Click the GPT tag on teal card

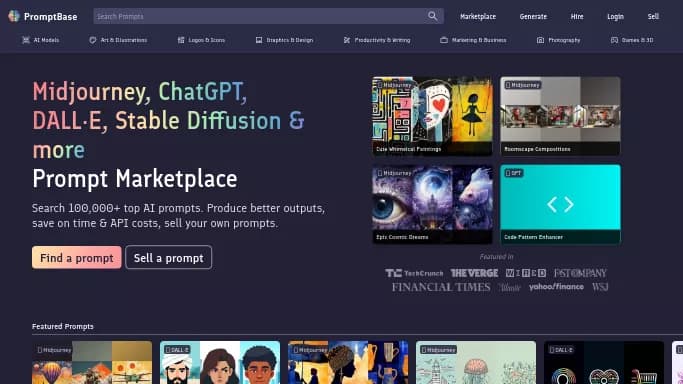514,173
